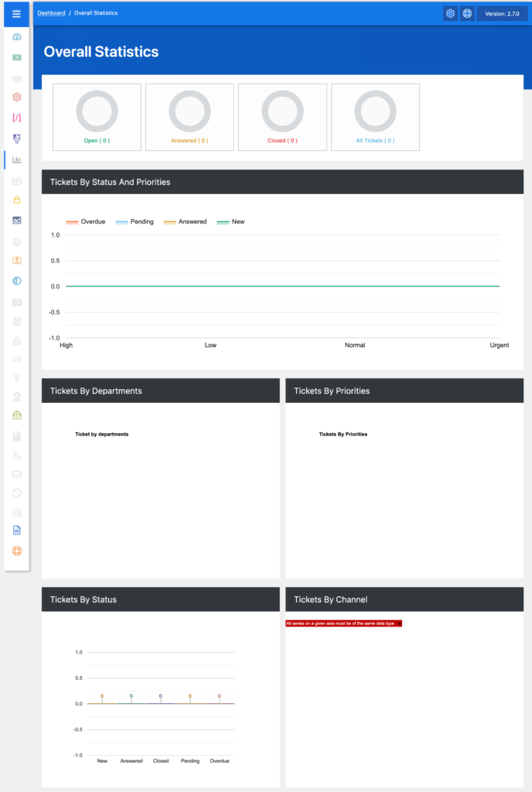Click the globe help icon in header

point(467,14)
